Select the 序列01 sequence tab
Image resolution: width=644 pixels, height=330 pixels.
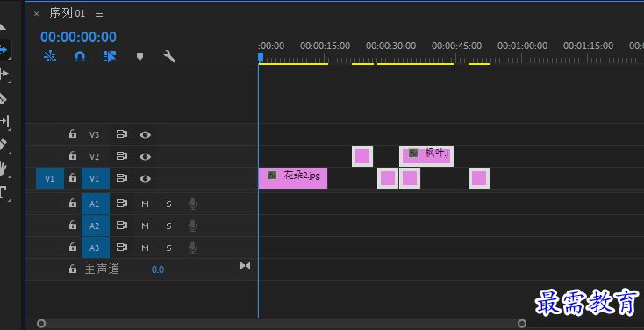click(68, 13)
